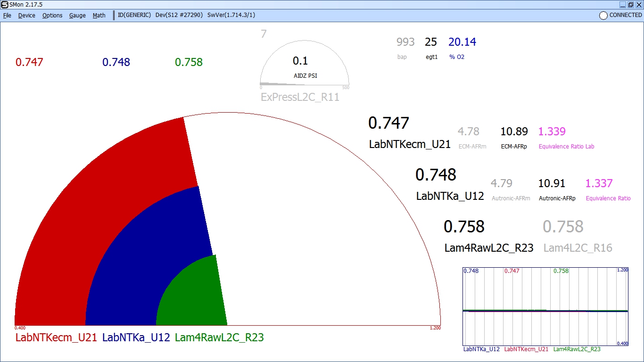
Task: Open the Options menu
Action: pyautogui.click(x=52, y=16)
